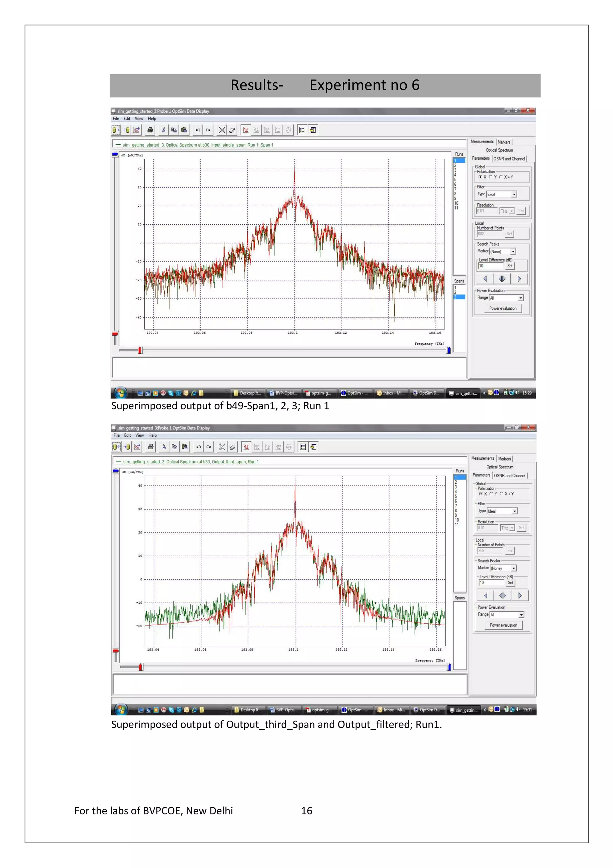Click Redo arrow in Input_single_span window toolbar
613x868 pixels.
point(208,130)
